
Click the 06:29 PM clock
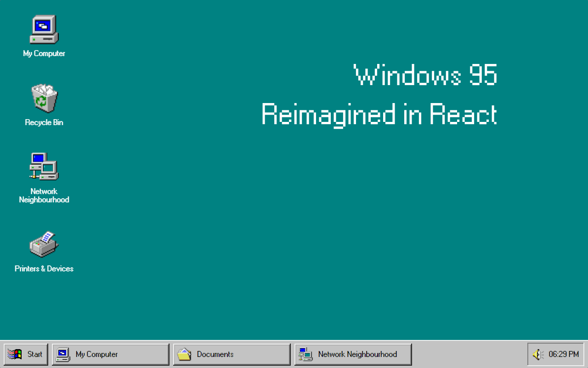[x=564, y=354]
